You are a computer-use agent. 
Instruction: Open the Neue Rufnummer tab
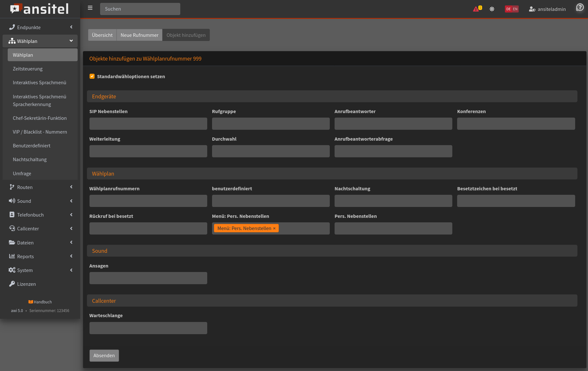[139, 35]
